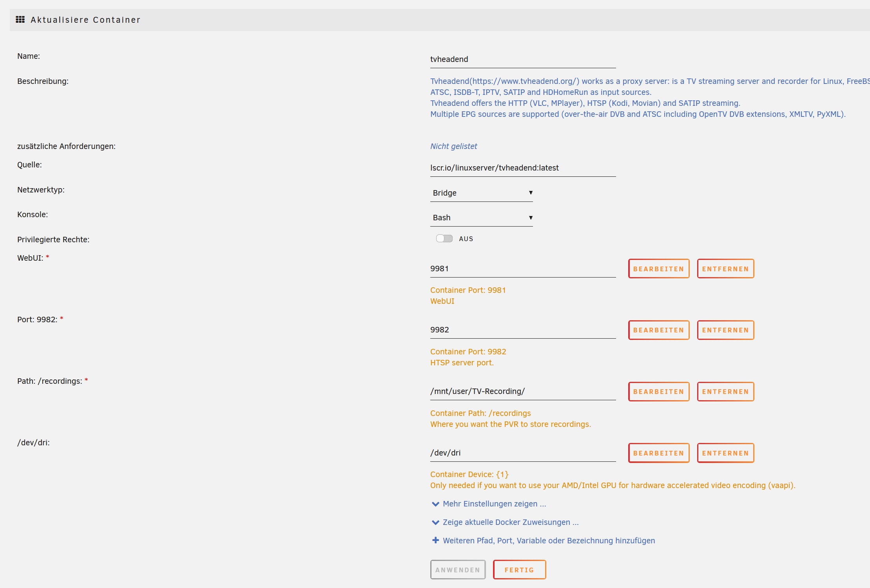Click Entfernen for the /dev/dri device
Image resolution: width=870 pixels, height=588 pixels.
click(725, 453)
